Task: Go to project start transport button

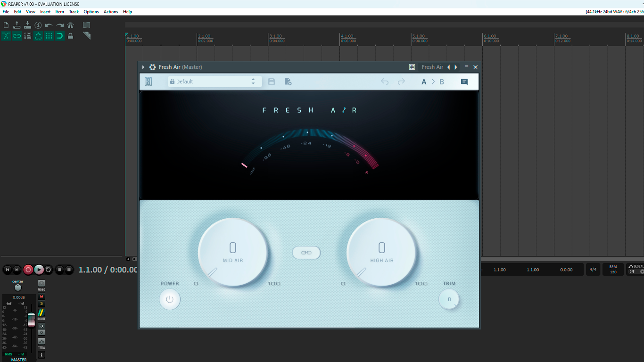Action: [7, 270]
